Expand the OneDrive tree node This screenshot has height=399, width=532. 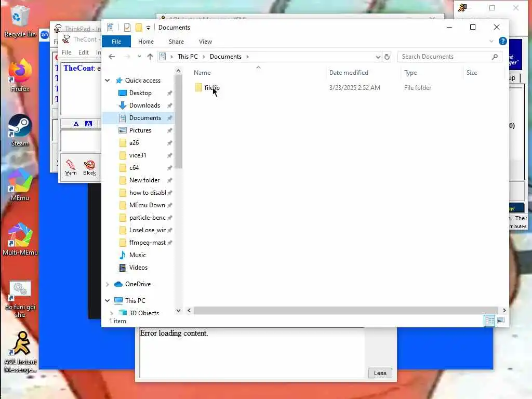pyautogui.click(x=107, y=284)
